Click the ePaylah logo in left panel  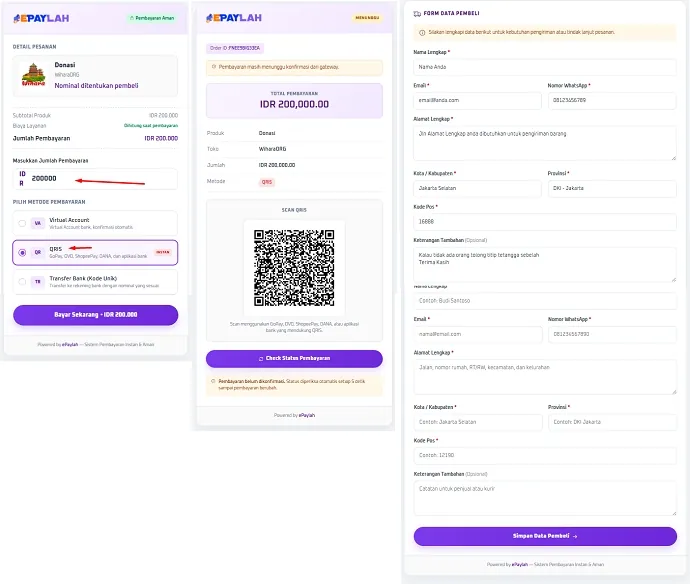tap(41, 18)
